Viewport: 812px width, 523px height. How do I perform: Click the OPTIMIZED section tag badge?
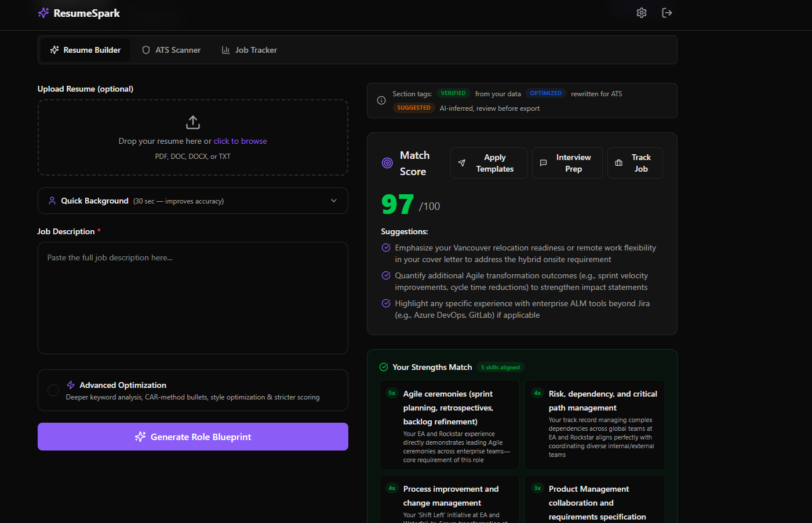point(546,93)
